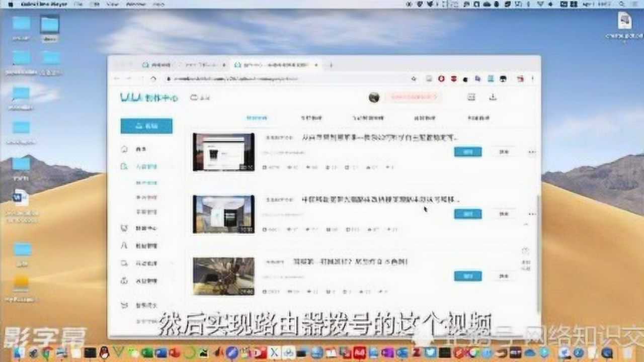Open the red Acrobat icon in the Dock
Viewport: 644px width, 362px height.
[359, 352]
